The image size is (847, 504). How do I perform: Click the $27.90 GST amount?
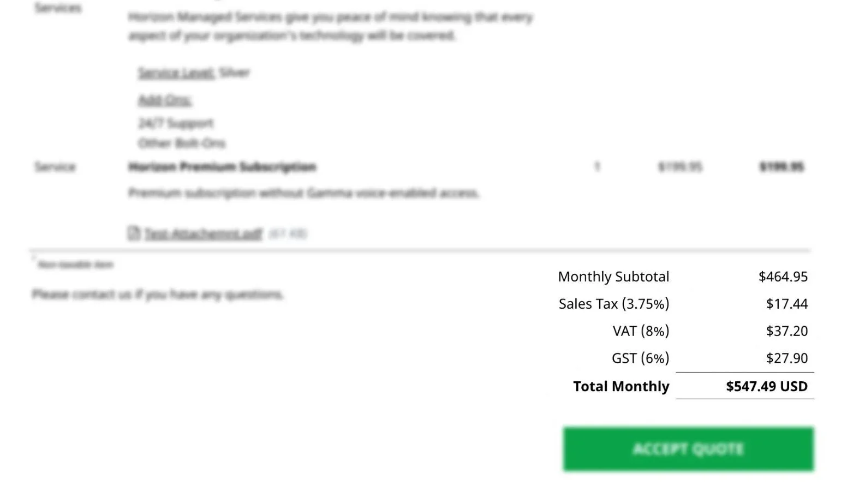tap(786, 358)
